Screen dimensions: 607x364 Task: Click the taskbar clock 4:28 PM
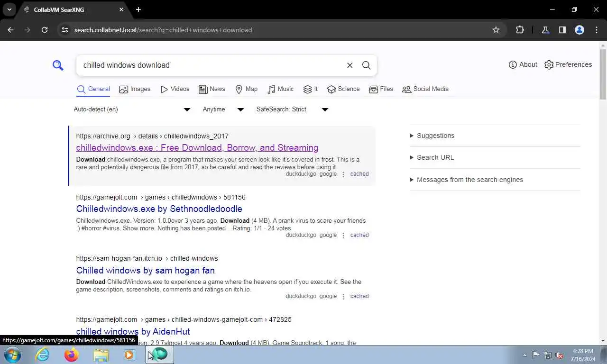pyautogui.click(x=583, y=355)
